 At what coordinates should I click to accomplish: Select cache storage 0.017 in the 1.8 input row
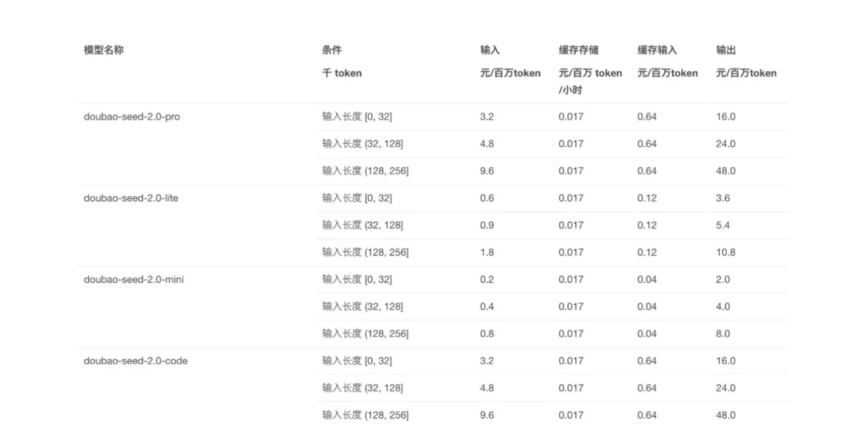click(x=571, y=252)
